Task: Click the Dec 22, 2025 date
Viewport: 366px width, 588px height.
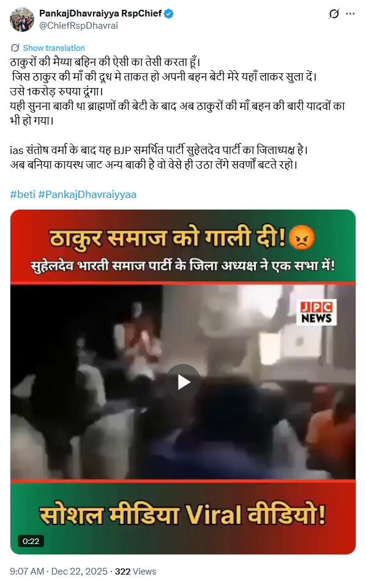Action: point(79,571)
